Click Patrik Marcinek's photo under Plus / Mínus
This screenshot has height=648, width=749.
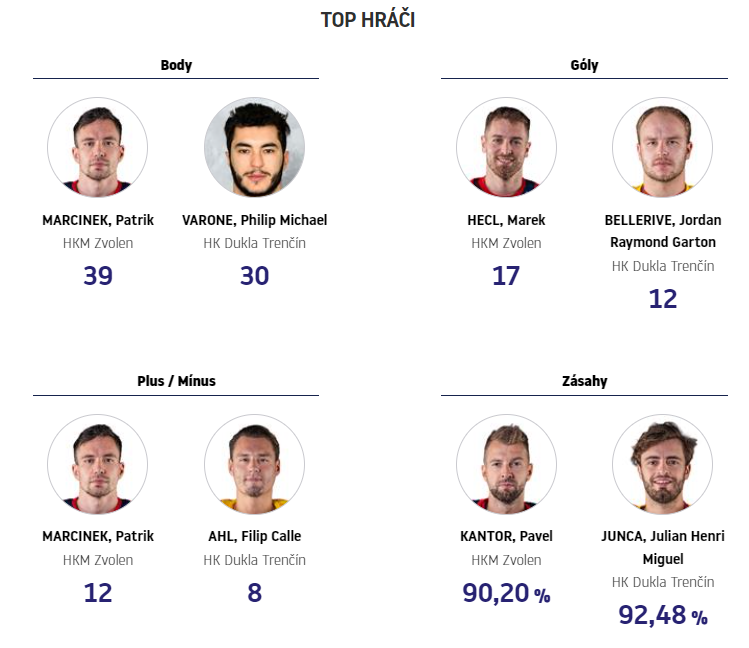point(97,464)
